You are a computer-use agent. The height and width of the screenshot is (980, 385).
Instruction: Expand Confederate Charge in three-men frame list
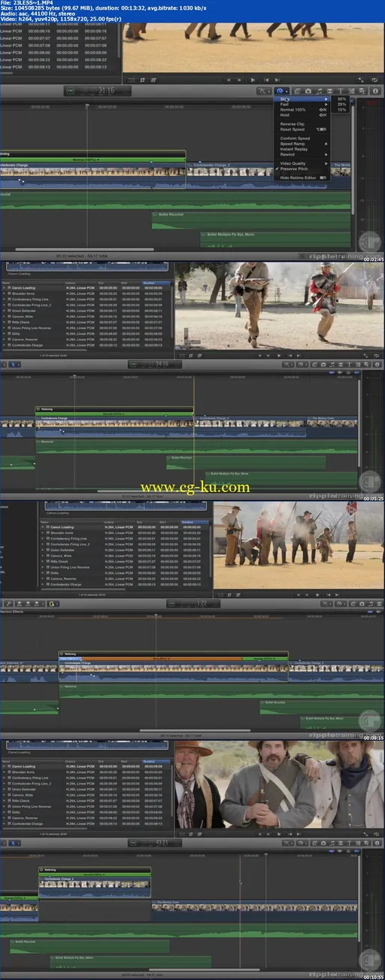coord(4,824)
